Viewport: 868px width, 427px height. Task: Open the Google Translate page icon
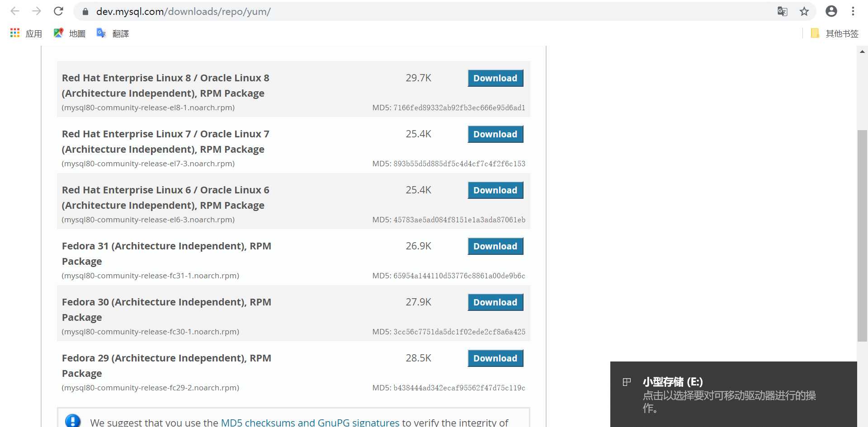coord(783,11)
